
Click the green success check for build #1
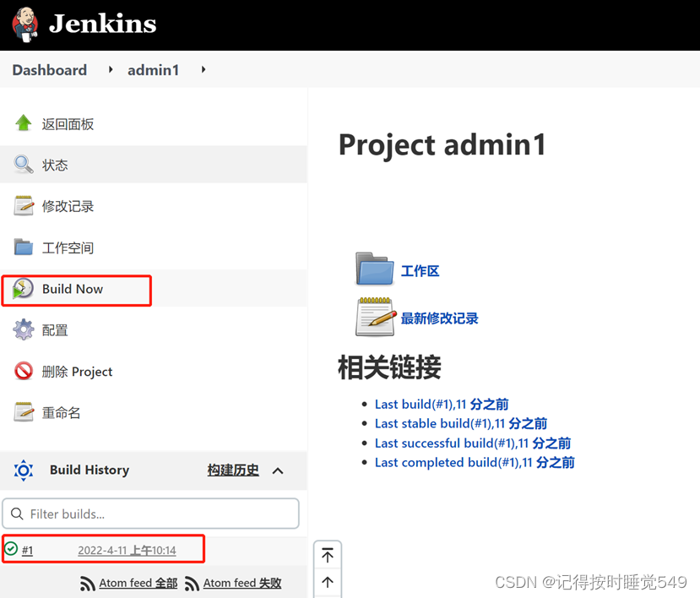tap(11, 548)
